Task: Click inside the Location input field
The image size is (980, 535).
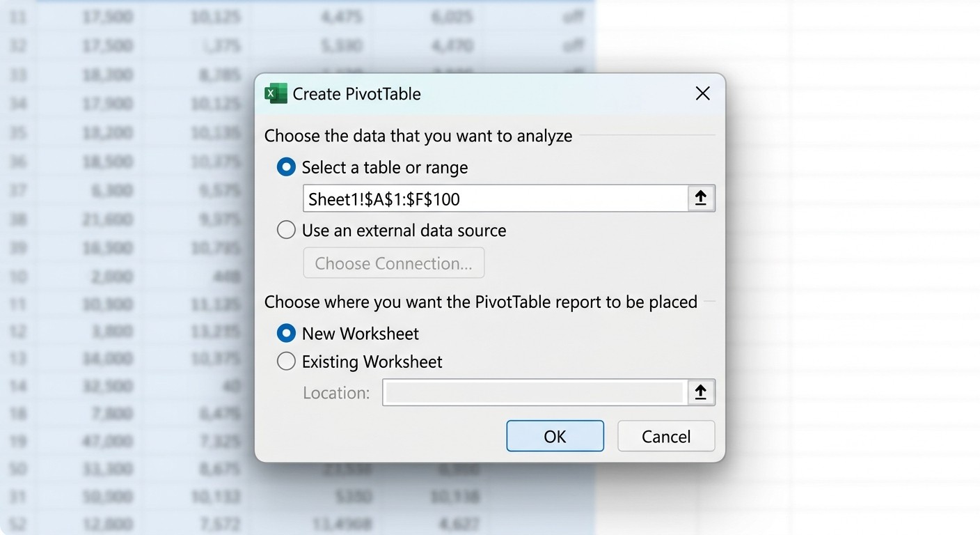Action: pos(535,392)
